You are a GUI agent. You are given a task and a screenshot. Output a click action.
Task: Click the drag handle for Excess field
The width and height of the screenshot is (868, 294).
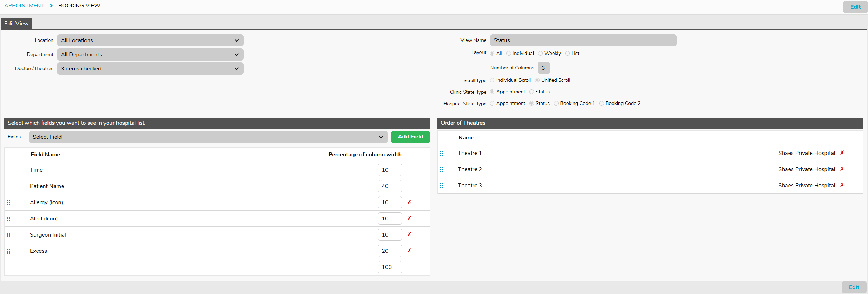pos(9,251)
